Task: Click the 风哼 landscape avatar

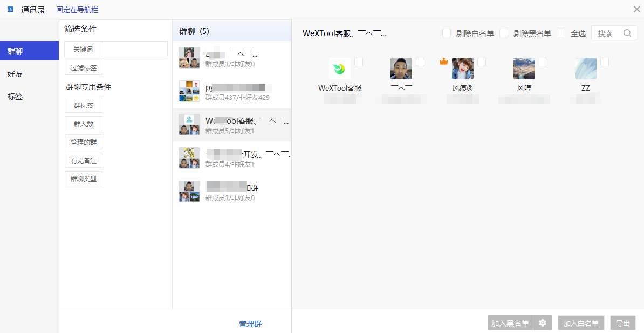Action: click(x=524, y=69)
